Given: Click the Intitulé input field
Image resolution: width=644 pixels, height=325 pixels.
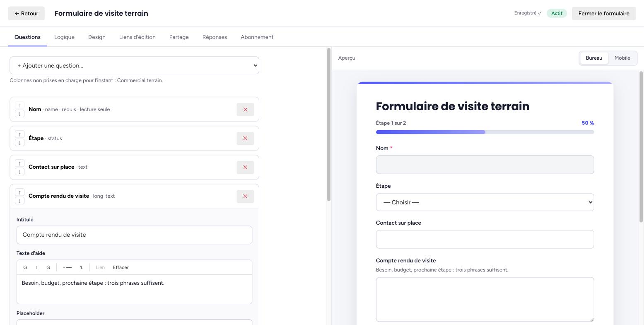Looking at the screenshot, I should click(134, 235).
